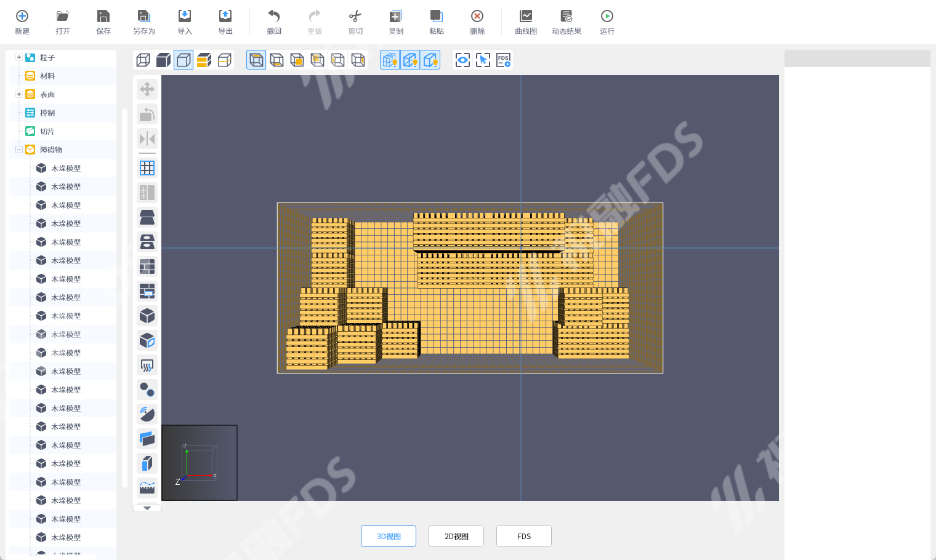Switch to right face view cube
The height and width of the screenshot is (560, 936).
(358, 60)
